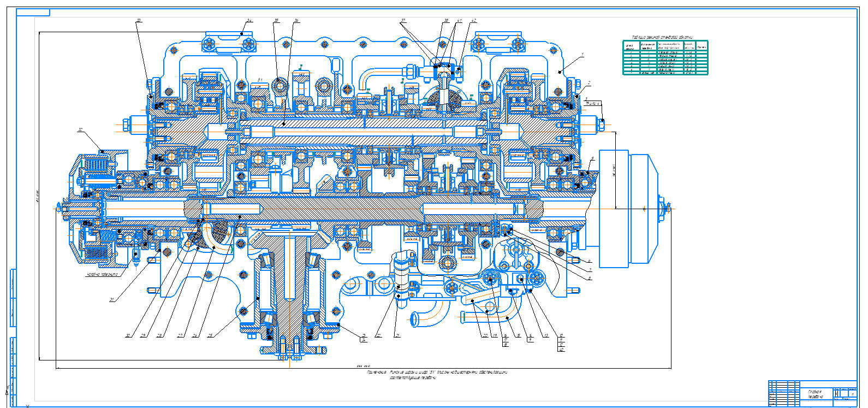
Task: Click callout number 38 at the top
Action: (446, 20)
